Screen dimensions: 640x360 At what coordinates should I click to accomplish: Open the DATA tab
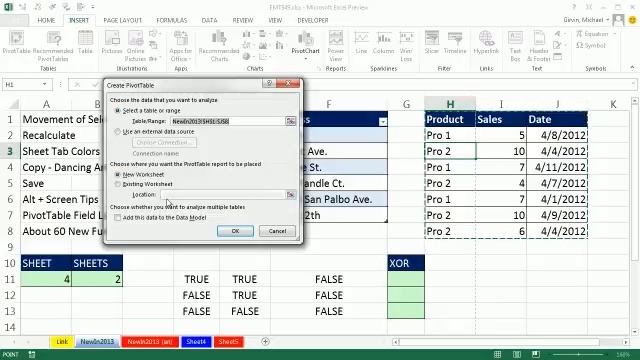209,20
